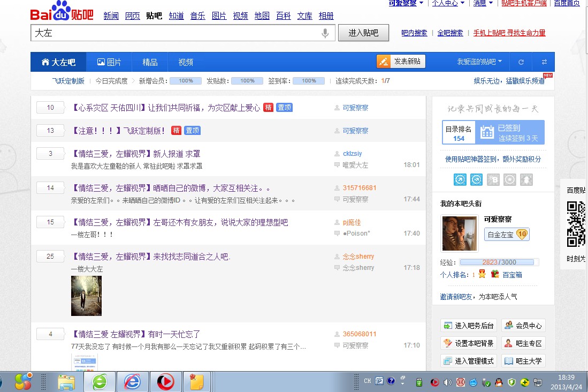Click the 进入管理模式 button
Screen dimensions: 588x392
tap(469, 361)
